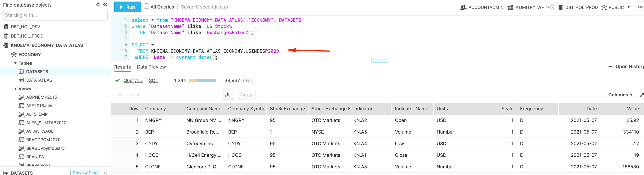Select the DBT_HOL_DEV database
The image size is (644, 175).
[25, 27]
